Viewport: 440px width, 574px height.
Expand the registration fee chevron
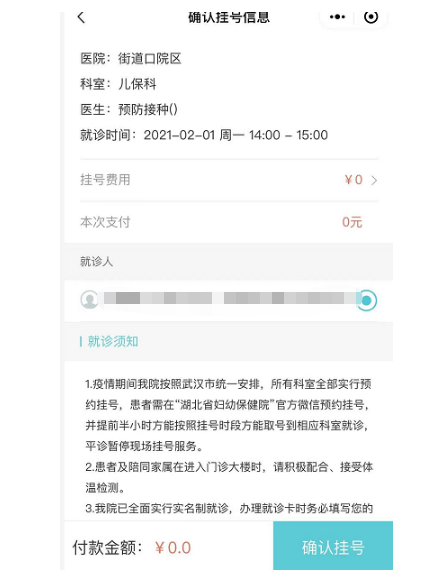click(374, 180)
